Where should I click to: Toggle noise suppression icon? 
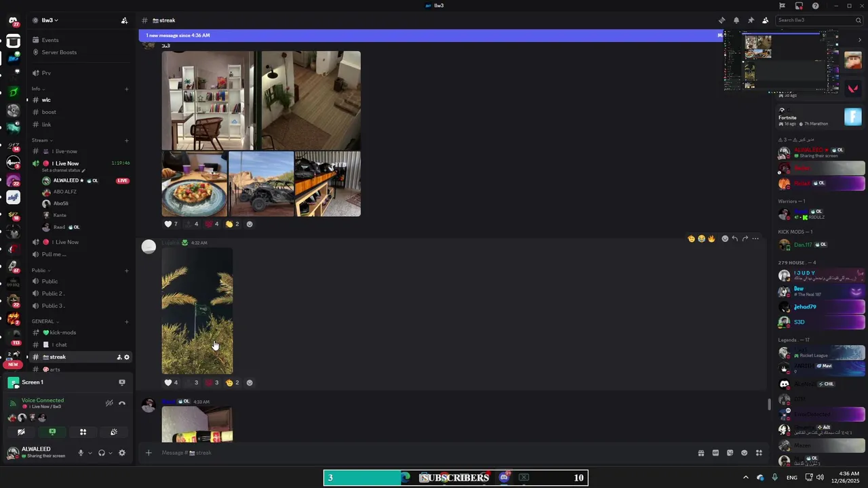tap(109, 403)
